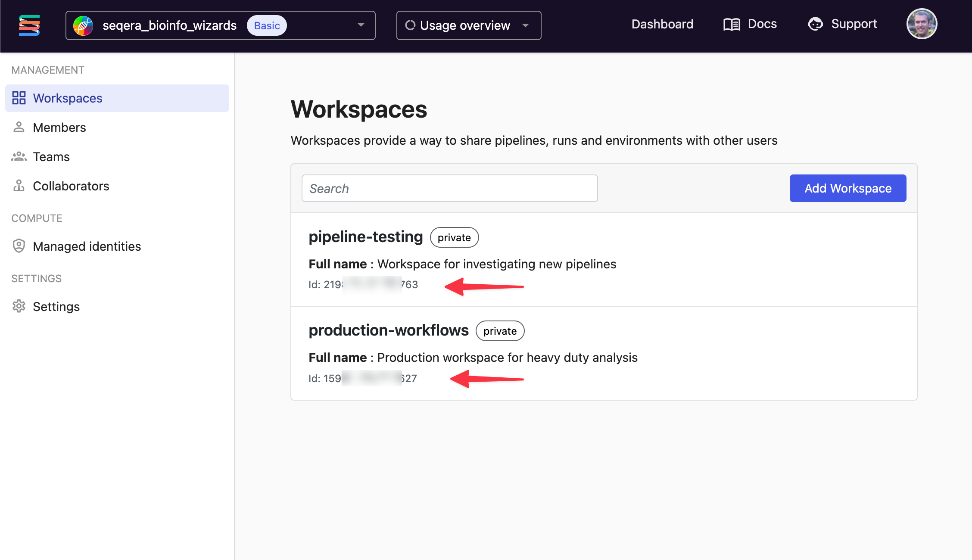Click the Support headset icon
This screenshot has width=972, height=560.
point(816,24)
